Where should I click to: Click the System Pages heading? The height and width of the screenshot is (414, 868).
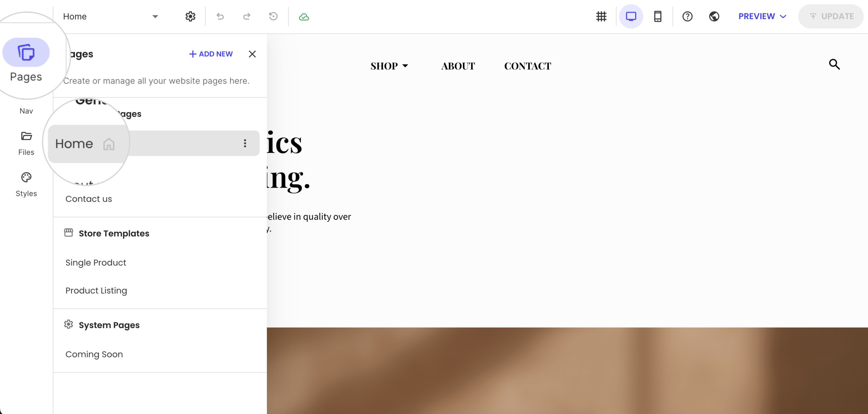(109, 325)
